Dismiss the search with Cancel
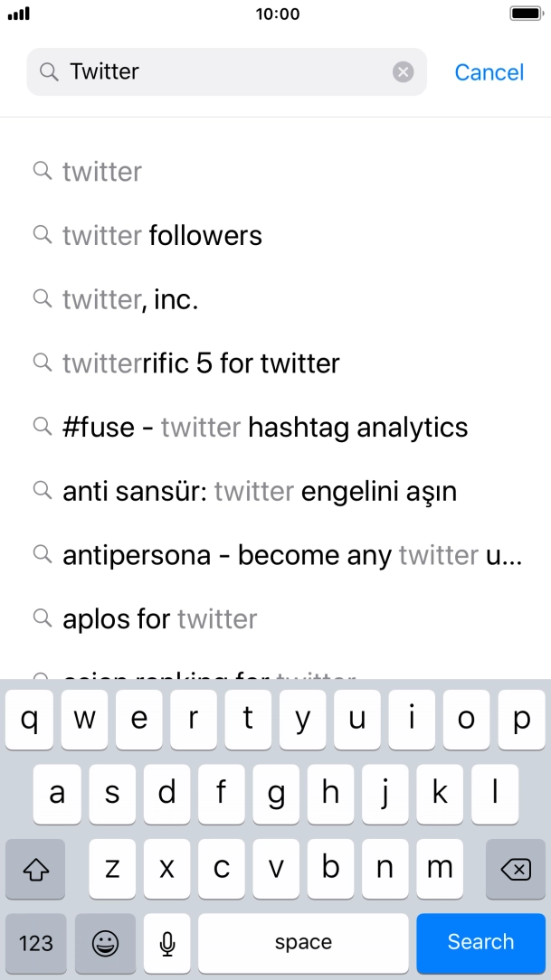 [x=489, y=71]
